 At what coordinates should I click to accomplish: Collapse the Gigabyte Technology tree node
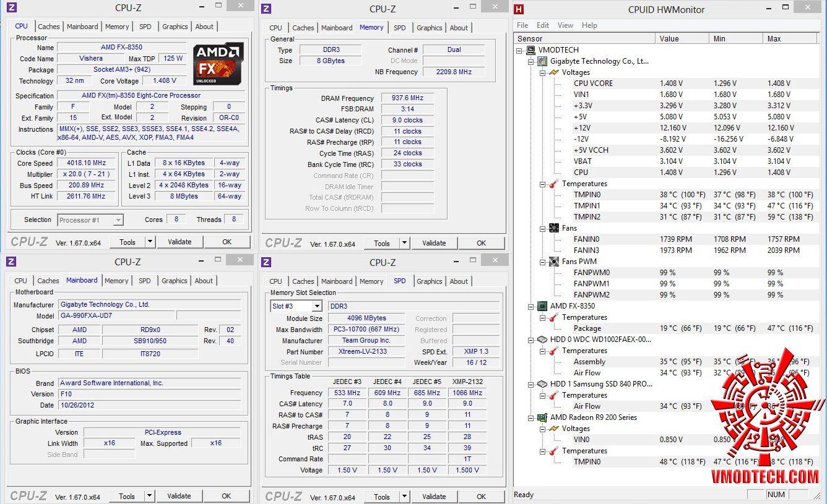(x=531, y=61)
